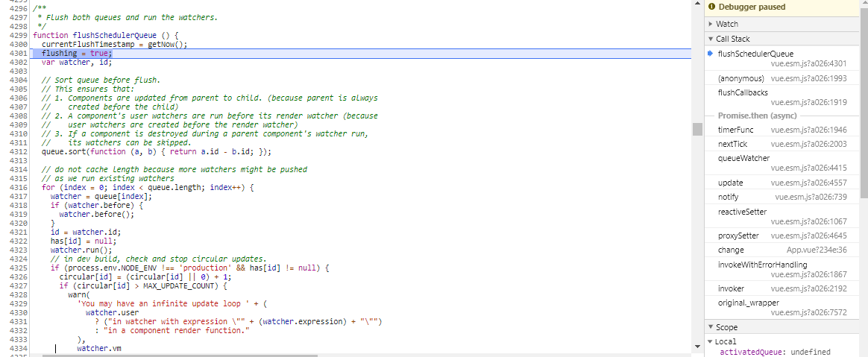Viewport: 868px width, 357px height.
Task: Select the flushCallbacks stack frame
Action: point(781,98)
